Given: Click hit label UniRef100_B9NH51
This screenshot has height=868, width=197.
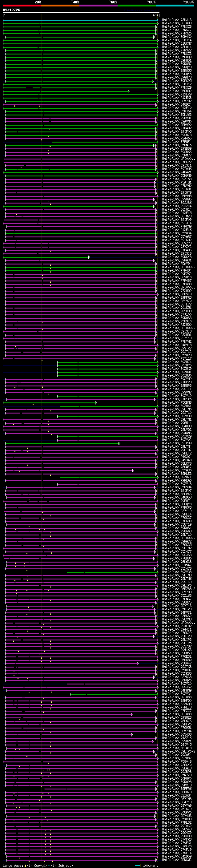Looking at the screenshot, I should click(x=177, y=61).
